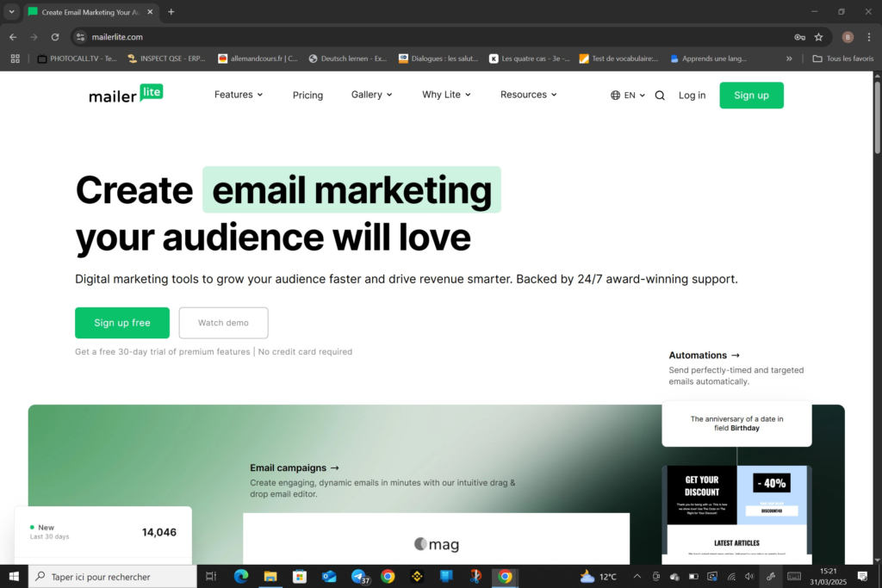Open tab search dropdown arrow

coord(11,12)
